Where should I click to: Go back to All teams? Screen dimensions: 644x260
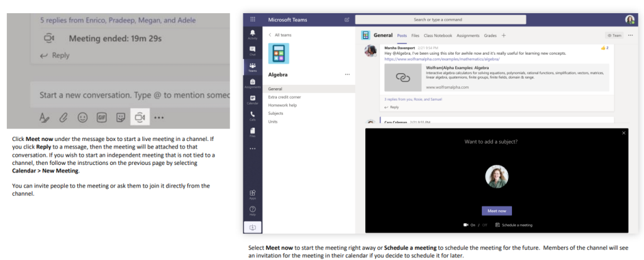(280, 35)
